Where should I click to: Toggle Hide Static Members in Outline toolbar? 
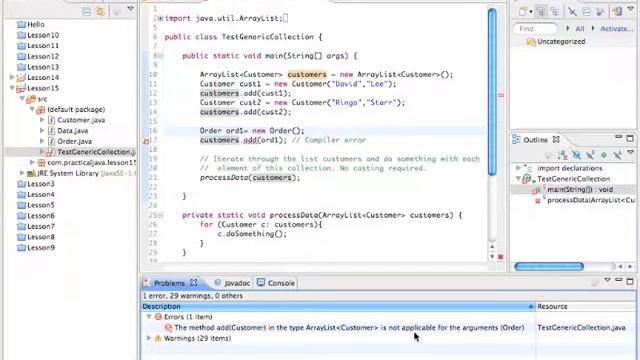point(590,155)
